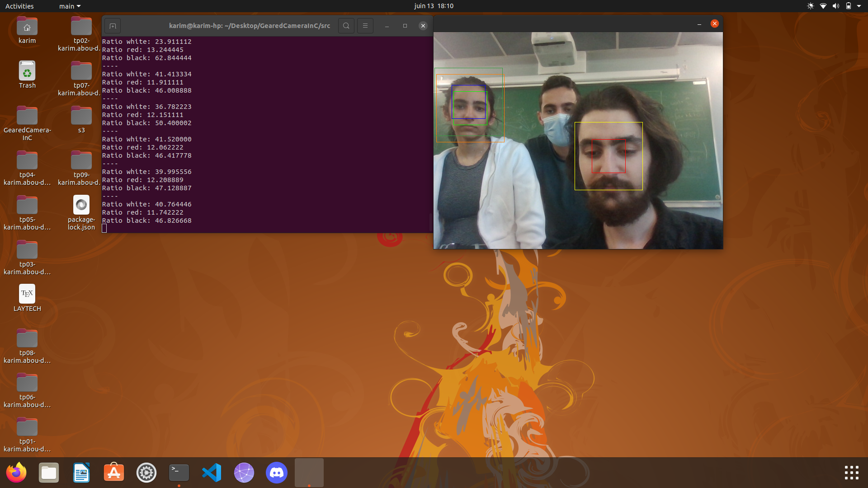Image resolution: width=868 pixels, height=488 pixels.
Task: Minimize the camera preview window
Action: point(699,23)
